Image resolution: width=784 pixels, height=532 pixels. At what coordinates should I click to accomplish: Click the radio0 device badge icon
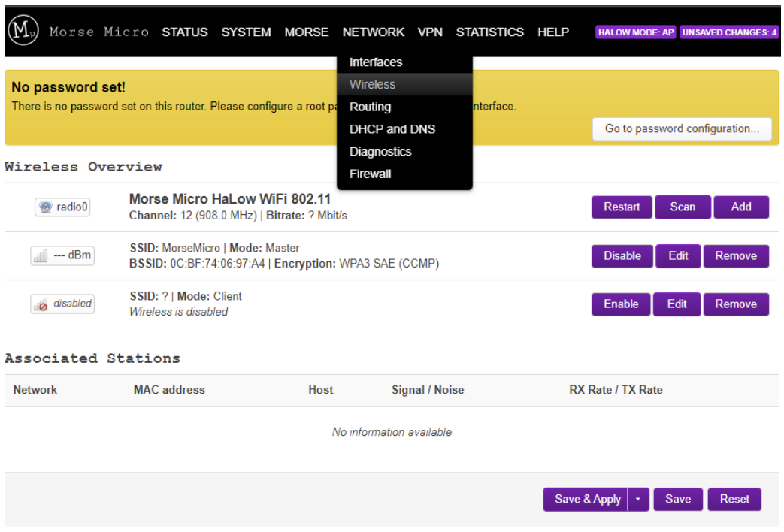click(62, 207)
